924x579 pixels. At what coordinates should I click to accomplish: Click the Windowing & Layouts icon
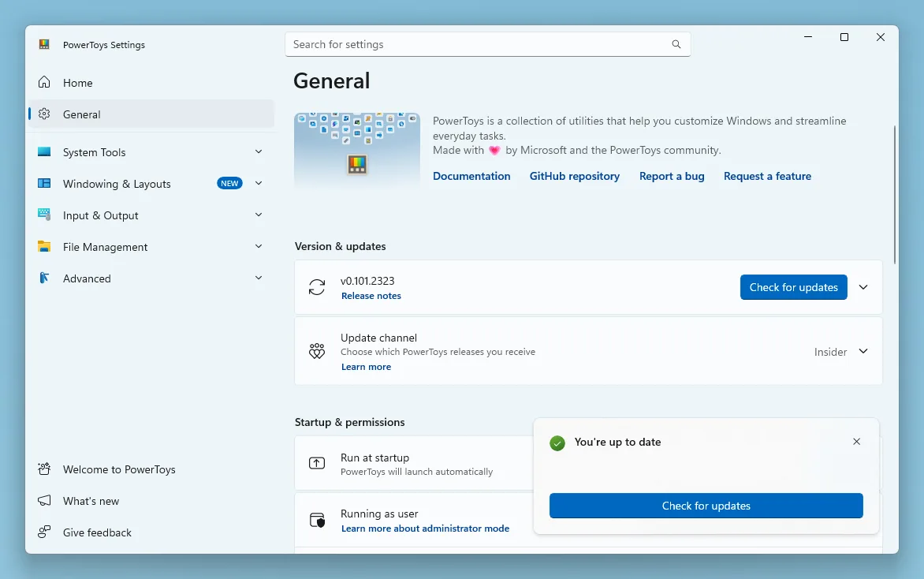pyautogui.click(x=44, y=183)
